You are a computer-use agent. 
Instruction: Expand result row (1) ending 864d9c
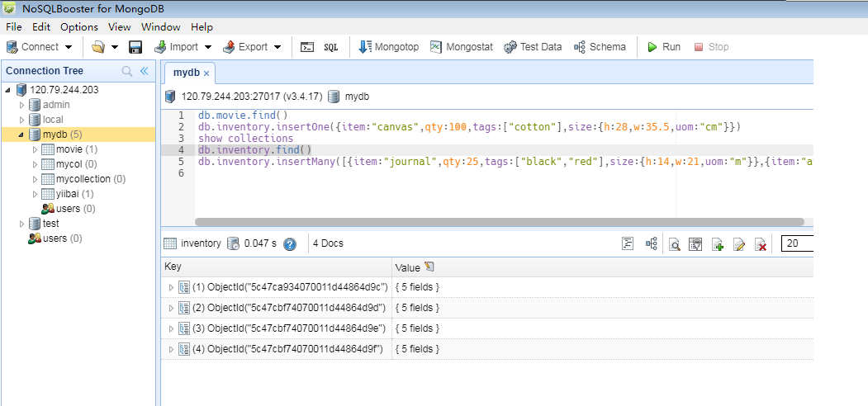click(171, 287)
